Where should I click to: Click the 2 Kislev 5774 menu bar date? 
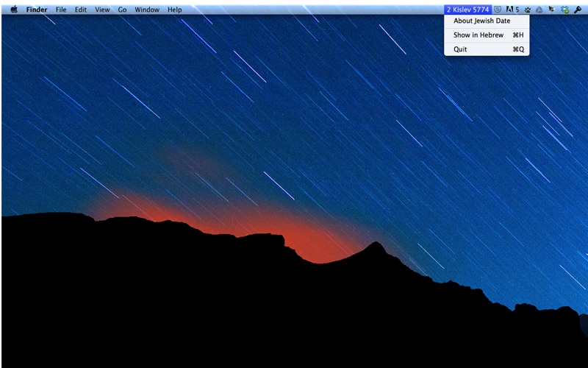(467, 10)
